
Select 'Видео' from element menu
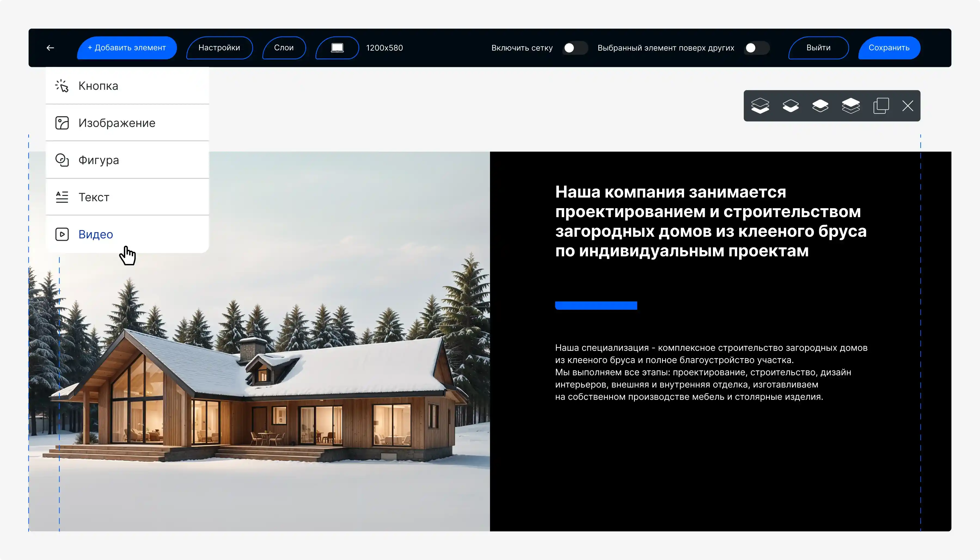tap(95, 234)
